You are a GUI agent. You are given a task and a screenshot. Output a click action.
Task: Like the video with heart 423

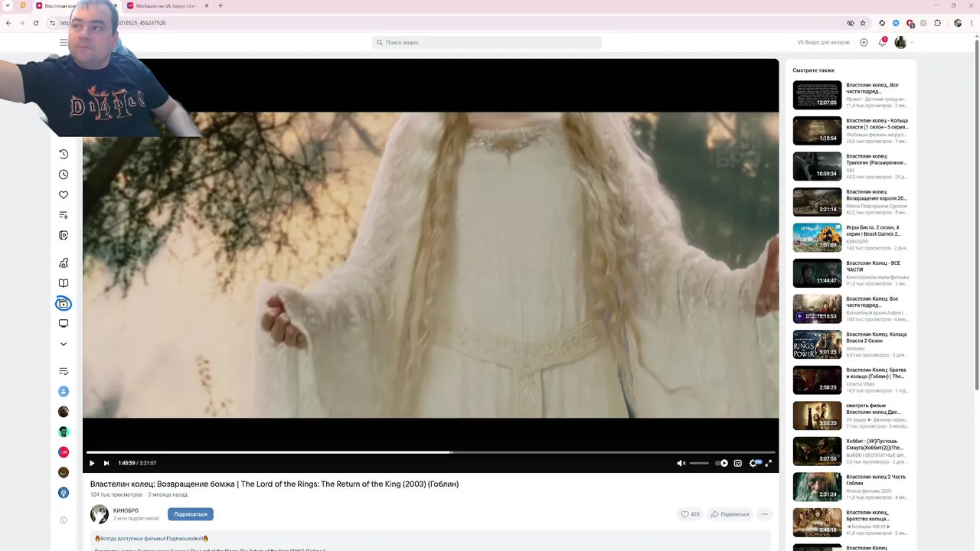click(691, 514)
